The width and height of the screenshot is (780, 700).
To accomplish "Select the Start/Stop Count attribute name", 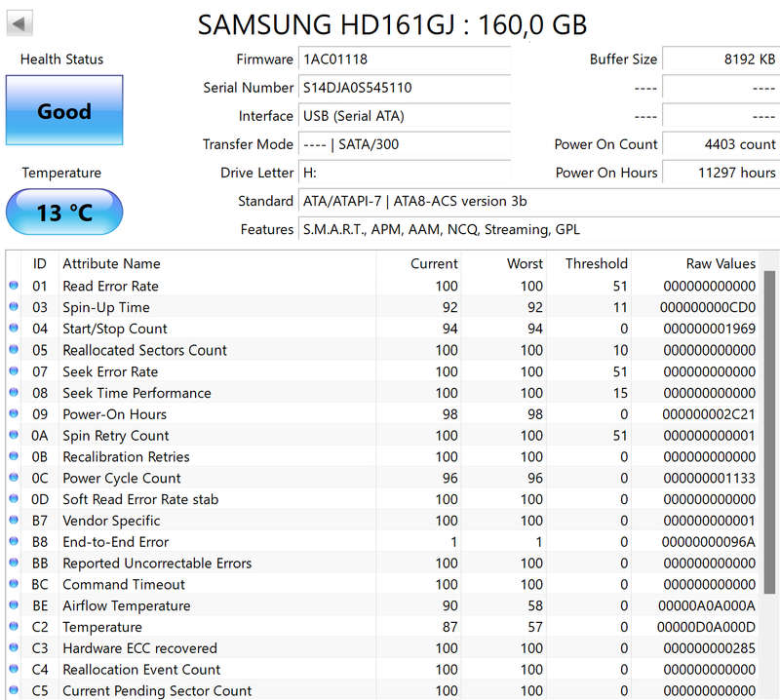I will 115,329.
